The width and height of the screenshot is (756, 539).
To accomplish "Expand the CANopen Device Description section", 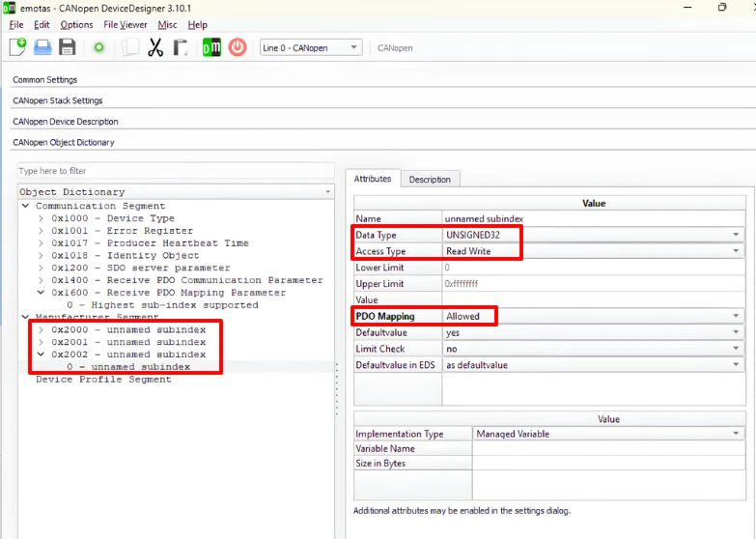I will coord(65,121).
